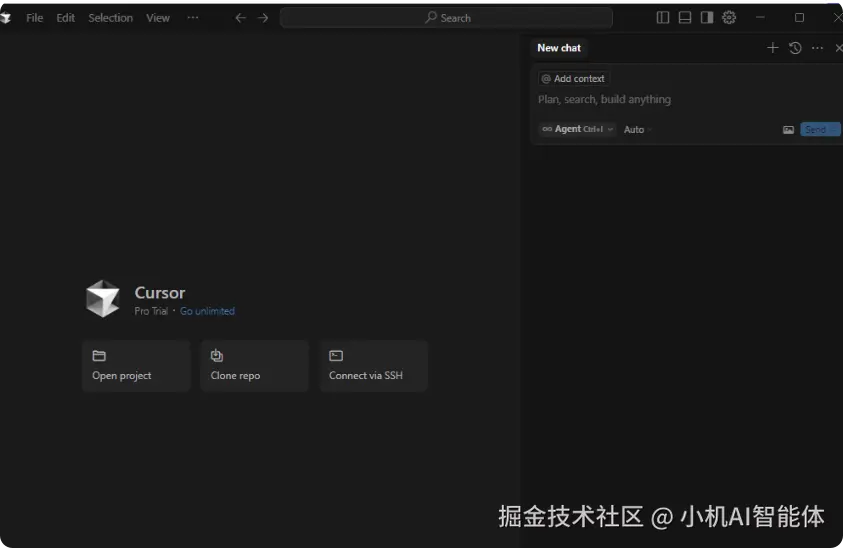843x548 pixels.
Task: Open the Auto model dropdown
Action: coord(638,130)
